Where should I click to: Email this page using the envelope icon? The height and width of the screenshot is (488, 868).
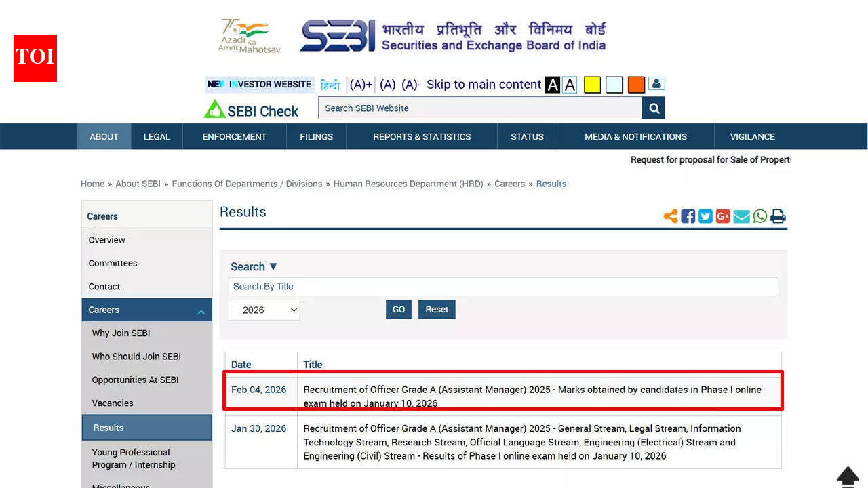pos(741,216)
